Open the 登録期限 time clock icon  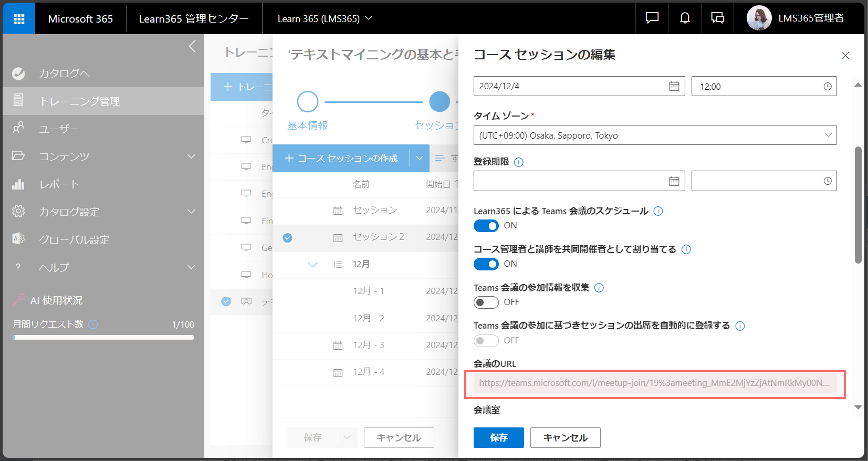827,181
